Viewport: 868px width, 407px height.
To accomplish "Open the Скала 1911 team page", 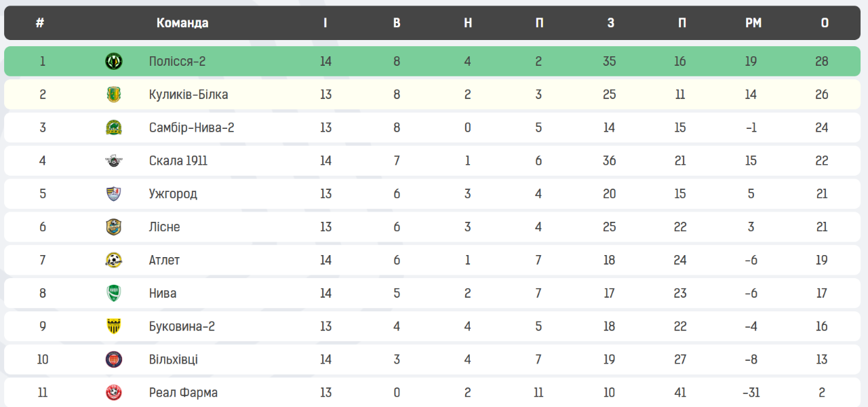I will click(x=178, y=161).
